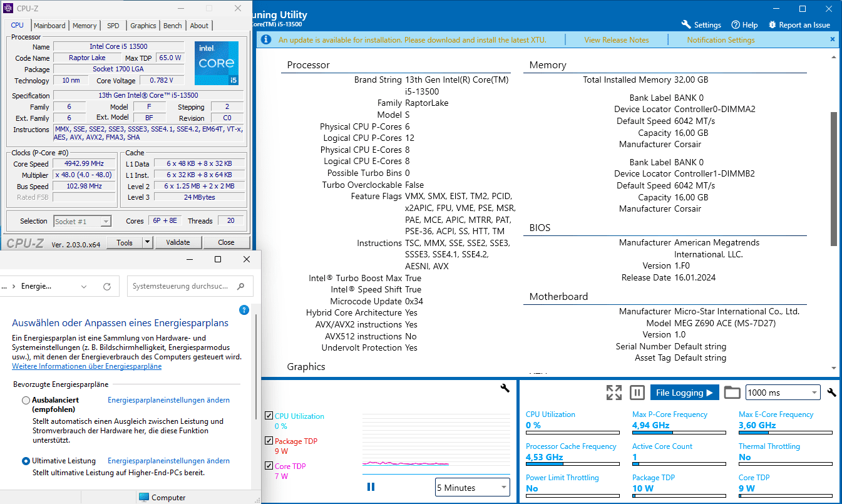Click the Tools button in CPU-Z

click(125, 242)
